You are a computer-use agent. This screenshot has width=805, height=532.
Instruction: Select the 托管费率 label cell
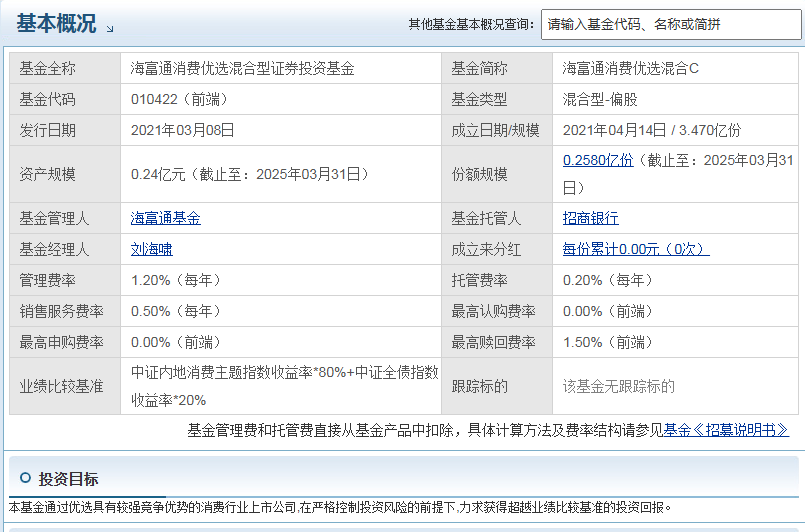click(497, 280)
